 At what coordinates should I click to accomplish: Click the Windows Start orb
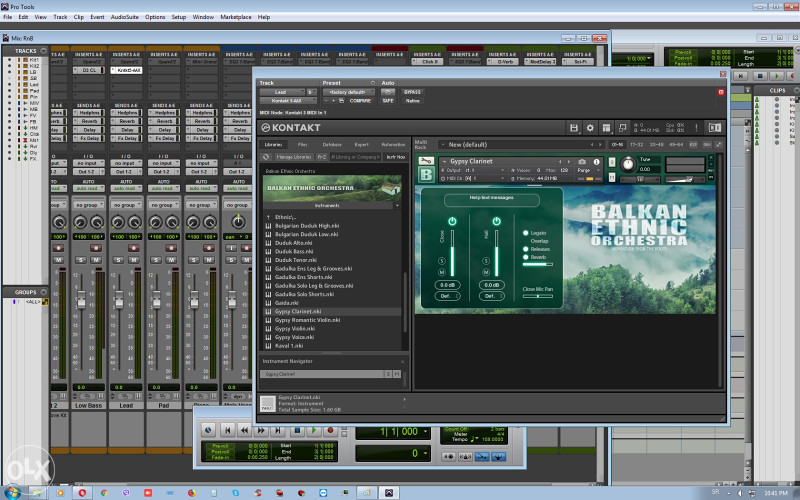click(12, 493)
